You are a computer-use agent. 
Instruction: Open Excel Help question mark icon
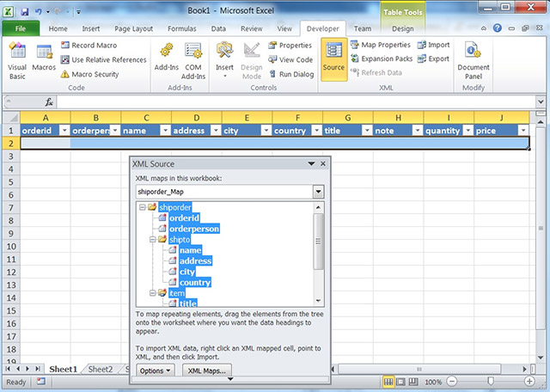coord(497,28)
